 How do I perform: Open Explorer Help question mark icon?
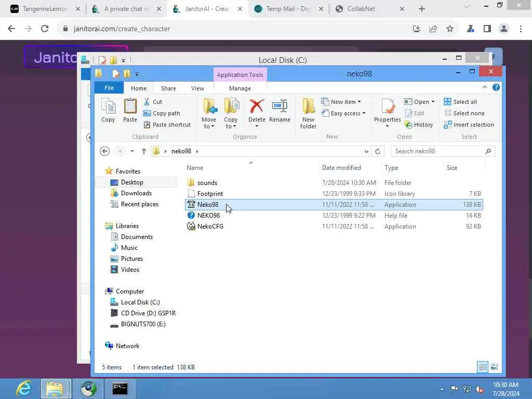tap(496, 87)
